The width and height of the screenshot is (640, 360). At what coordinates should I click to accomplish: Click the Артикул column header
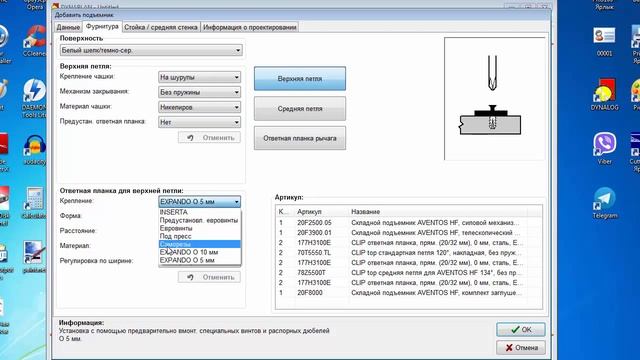click(x=322, y=212)
